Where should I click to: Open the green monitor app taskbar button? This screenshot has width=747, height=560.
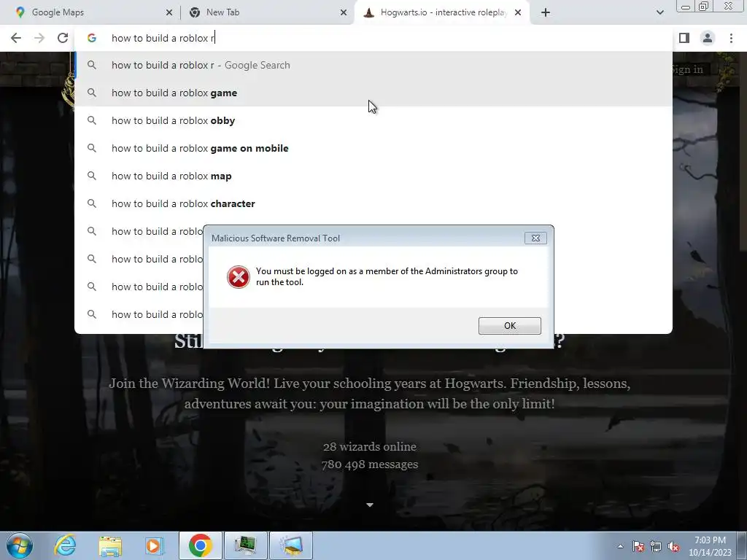coord(245,545)
